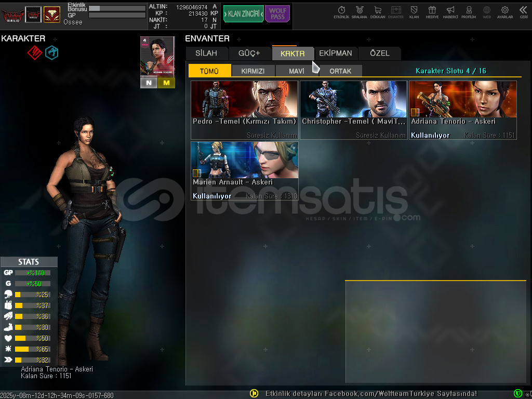Click Süresiz Kullanım on Pedro card
Image resolution: width=532 pixels, height=399 pixels.
271,136
